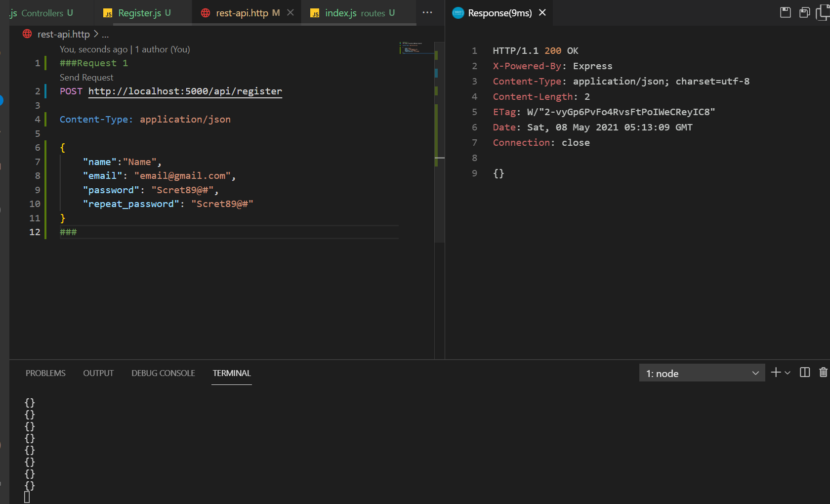830x504 pixels.
Task: Expand the launch profile chevron next to plus
Action: pos(788,373)
